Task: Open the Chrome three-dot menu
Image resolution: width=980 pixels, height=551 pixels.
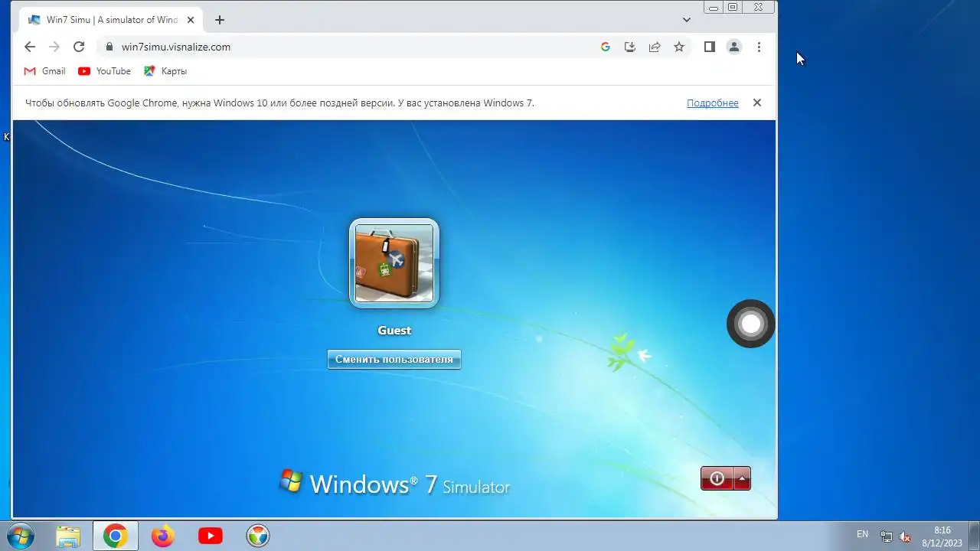Action: [x=759, y=47]
